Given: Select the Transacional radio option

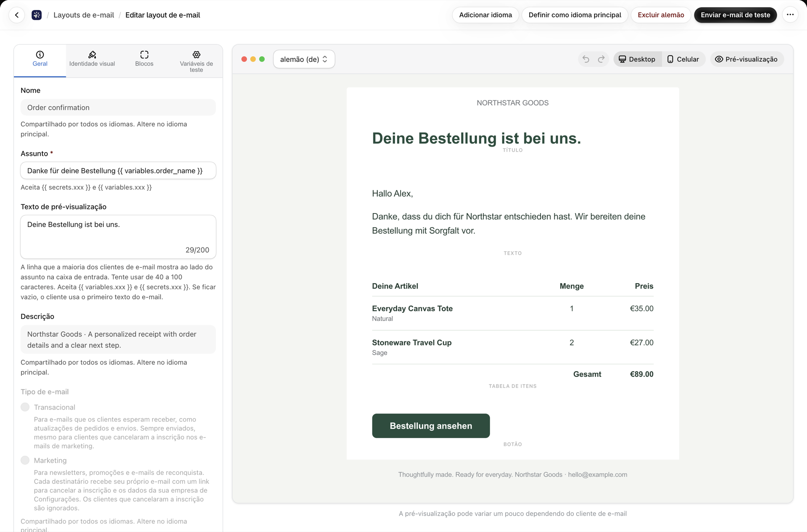Looking at the screenshot, I should click(x=25, y=407).
